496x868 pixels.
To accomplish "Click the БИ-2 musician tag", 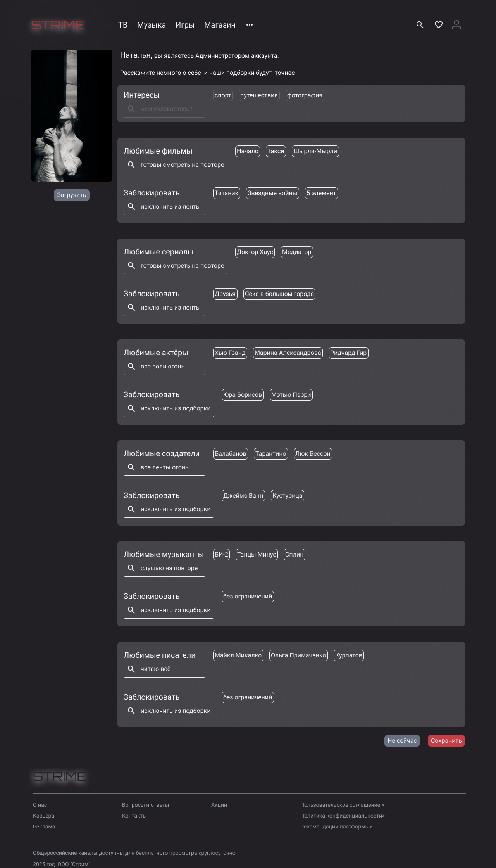I will 221,555.
